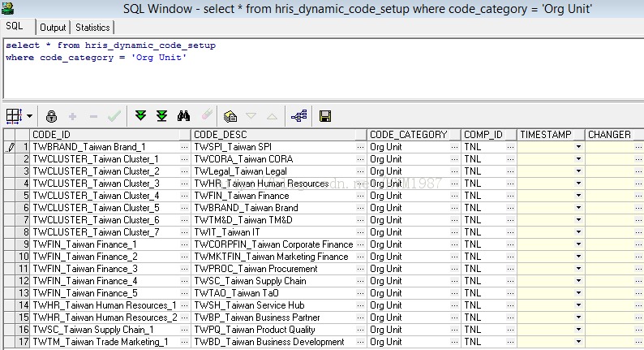644x350 pixels.
Task: Click ellipsis button beside TWCORA_Taiwan CORA
Action: (361, 159)
